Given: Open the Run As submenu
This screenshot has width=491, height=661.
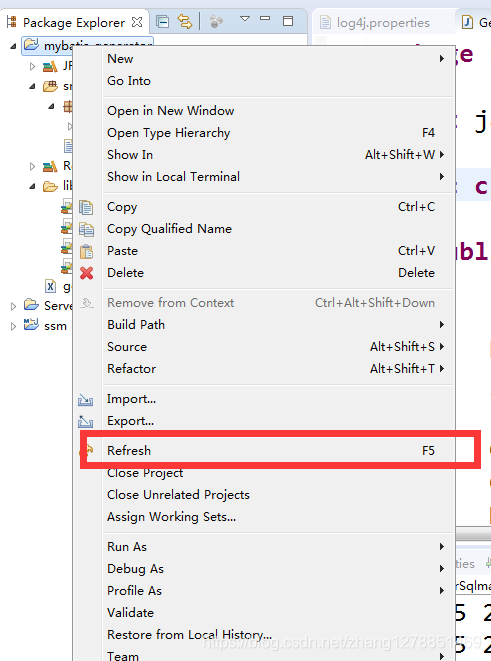Looking at the screenshot, I should [x=278, y=547].
